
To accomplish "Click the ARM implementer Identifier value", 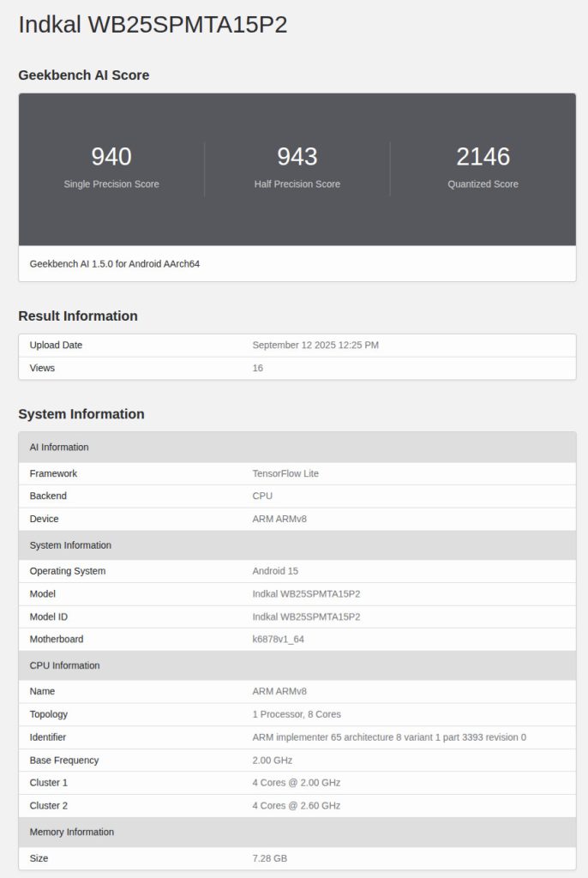I will coord(389,737).
